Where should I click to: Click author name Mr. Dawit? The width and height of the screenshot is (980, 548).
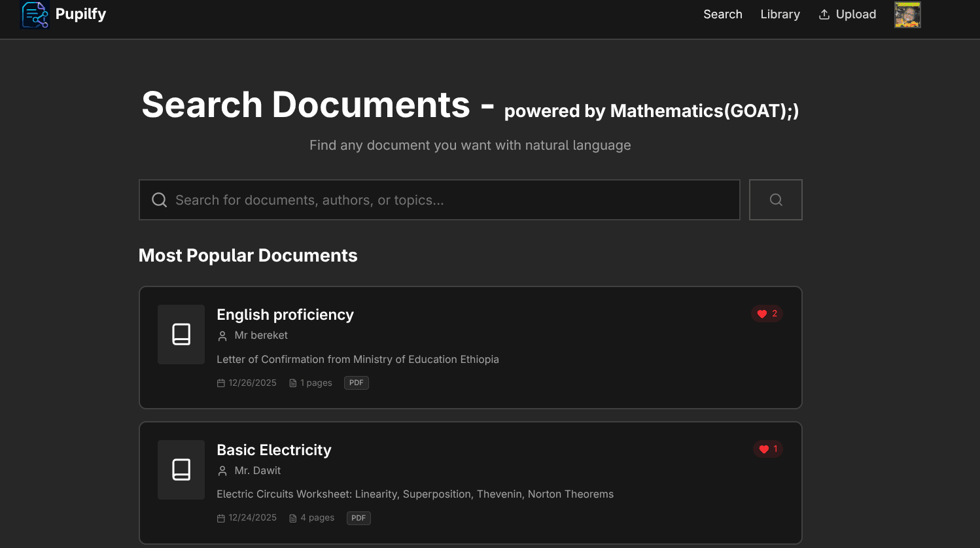click(x=258, y=471)
